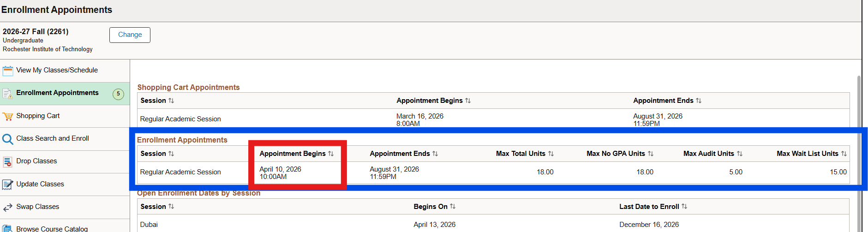Viewport: 868px width, 232px height.
Task: Click the Swap Classes arrows icon
Action: tap(7, 207)
